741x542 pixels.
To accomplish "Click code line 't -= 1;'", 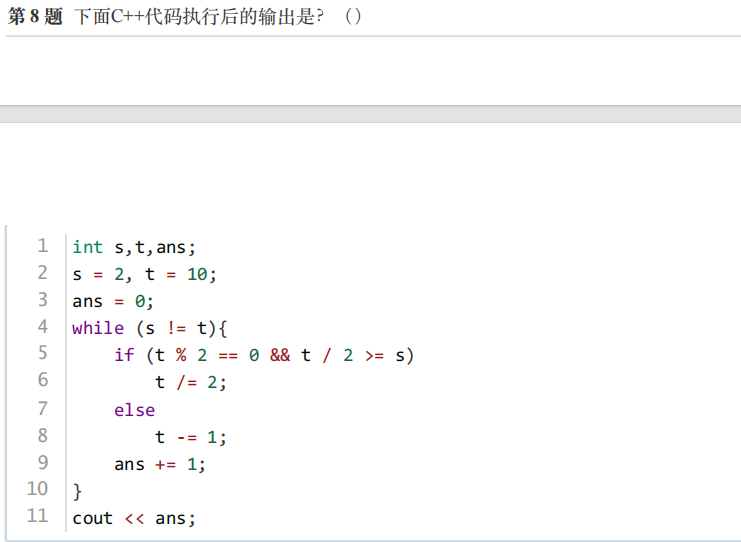I will pos(191,437).
